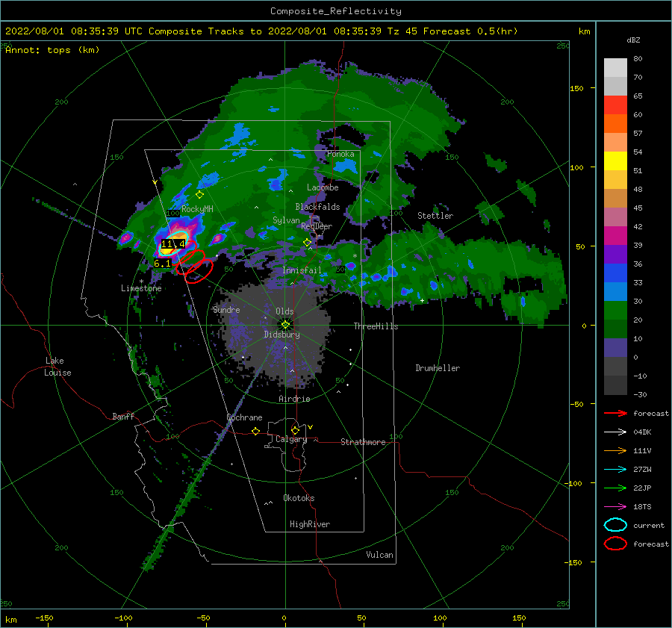The height and width of the screenshot is (628, 672).
Task: Pick the magenta 42-39 dBZ color band
Action: (x=615, y=236)
